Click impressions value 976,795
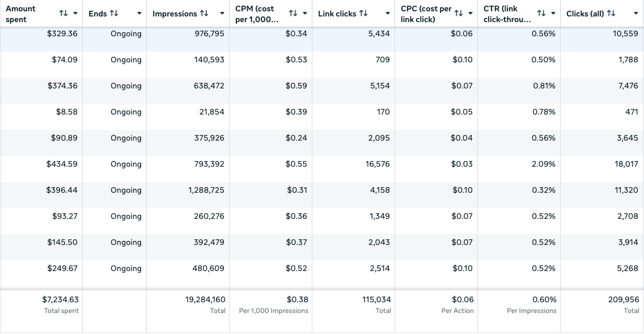Image resolution: width=644 pixels, height=334 pixels. coord(209,33)
